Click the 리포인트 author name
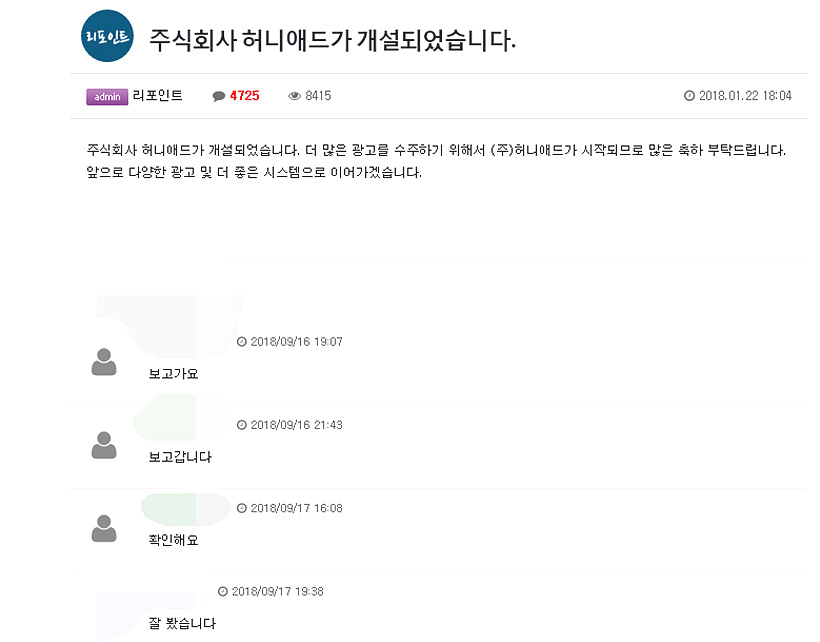Screen dimensions: 820x642 (x=157, y=96)
